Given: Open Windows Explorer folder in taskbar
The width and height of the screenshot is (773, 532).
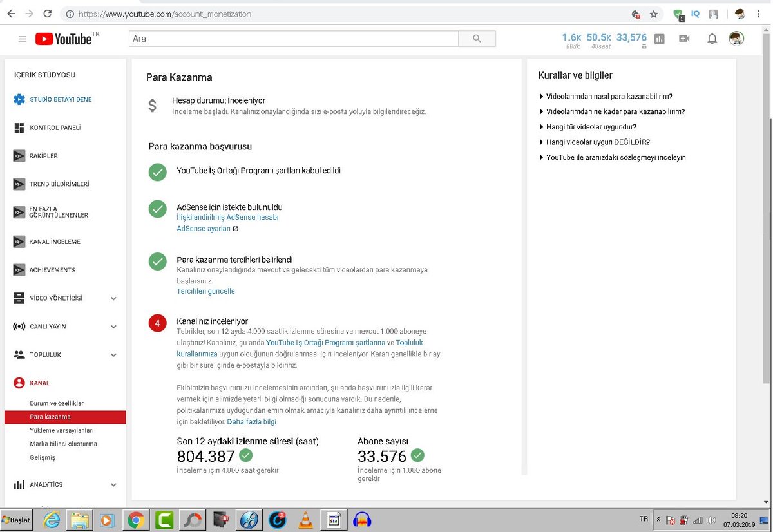Looking at the screenshot, I should (80, 520).
